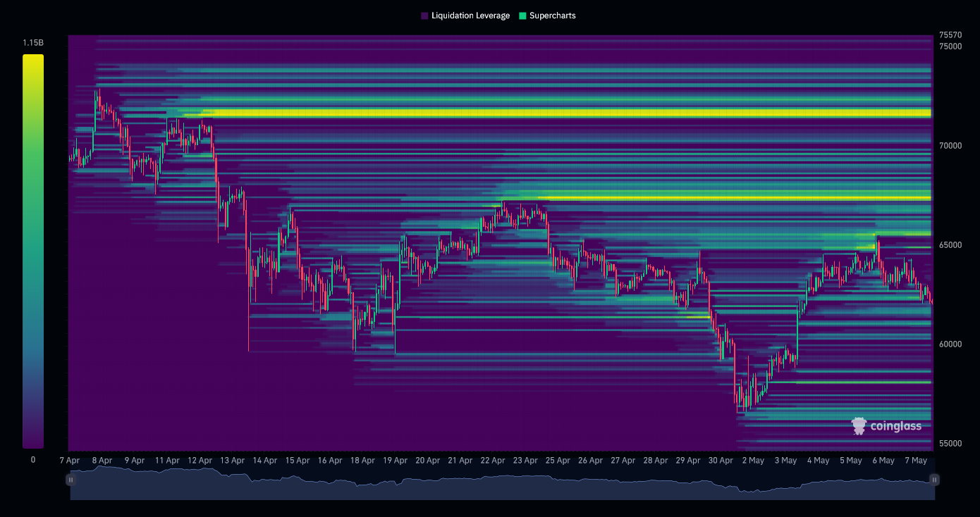This screenshot has height=517, width=980.
Task: Click the purple Liquidation Leverage legend swatch
Action: tap(424, 15)
